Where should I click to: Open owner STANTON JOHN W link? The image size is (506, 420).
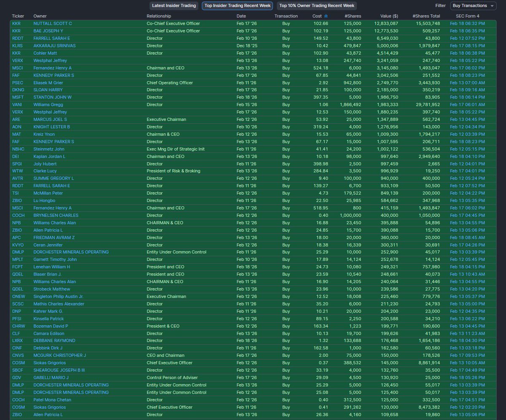click(52, 97)
